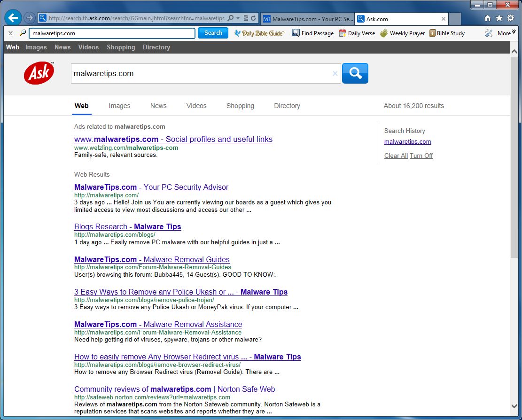The width and height of the screenshot is (522, 420).
Task: Open Find Passage toolbar item
Action: coord(312,33)
